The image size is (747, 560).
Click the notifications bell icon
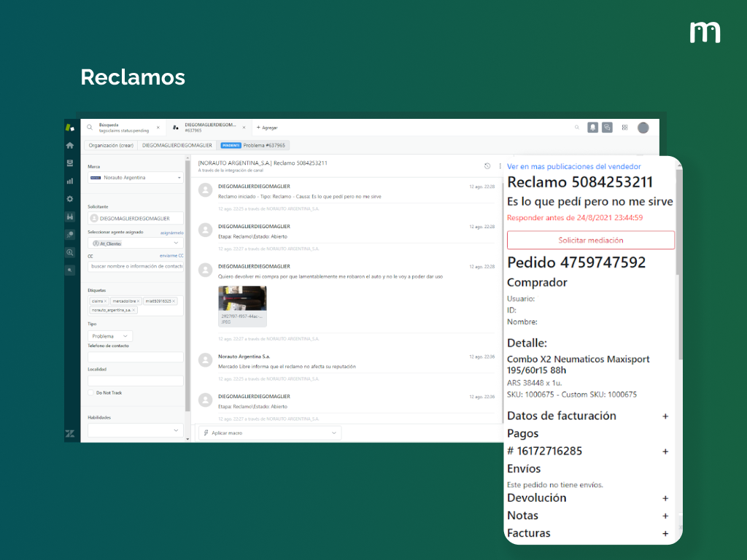[x=592, y=127]
